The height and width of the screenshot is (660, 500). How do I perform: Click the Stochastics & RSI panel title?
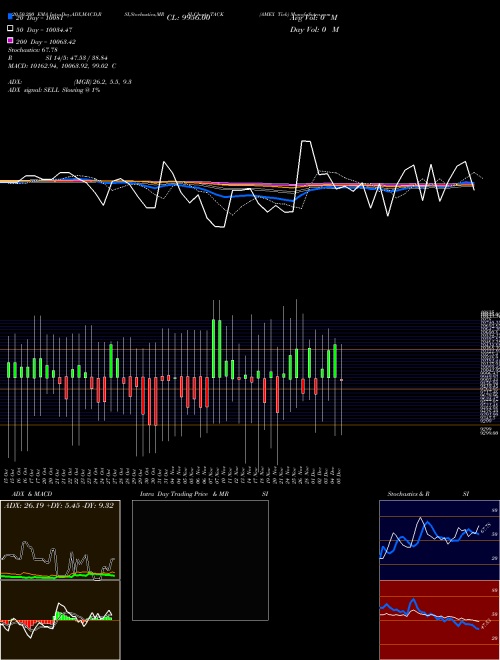point(428,494)
